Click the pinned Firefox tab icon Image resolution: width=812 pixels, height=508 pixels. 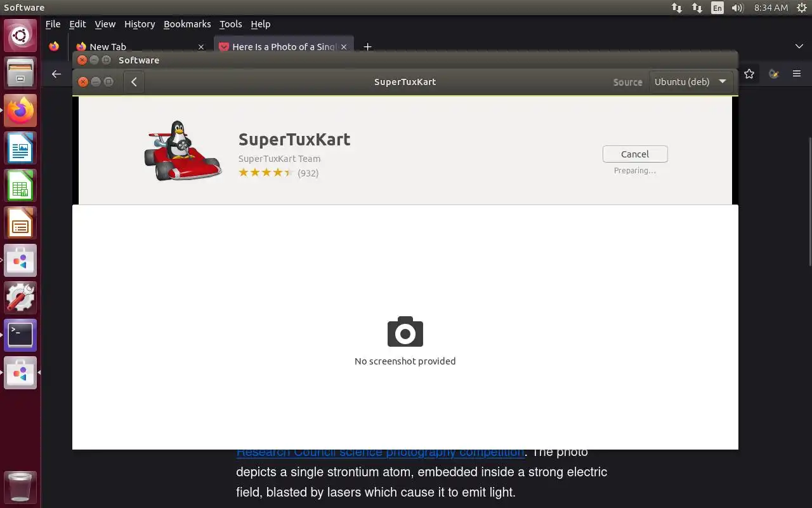tap(54, 46)
